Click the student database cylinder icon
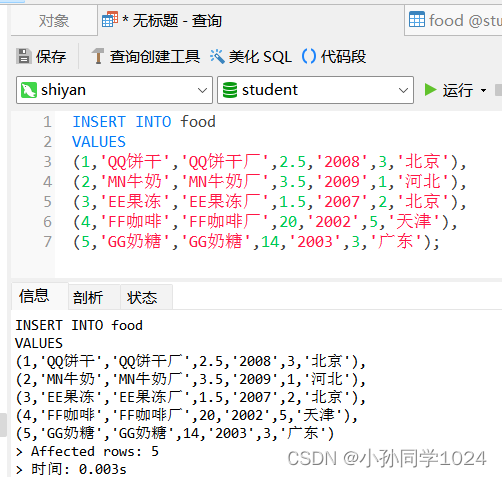The height and width of the screenshot is (477, 502). pos(230,90)
